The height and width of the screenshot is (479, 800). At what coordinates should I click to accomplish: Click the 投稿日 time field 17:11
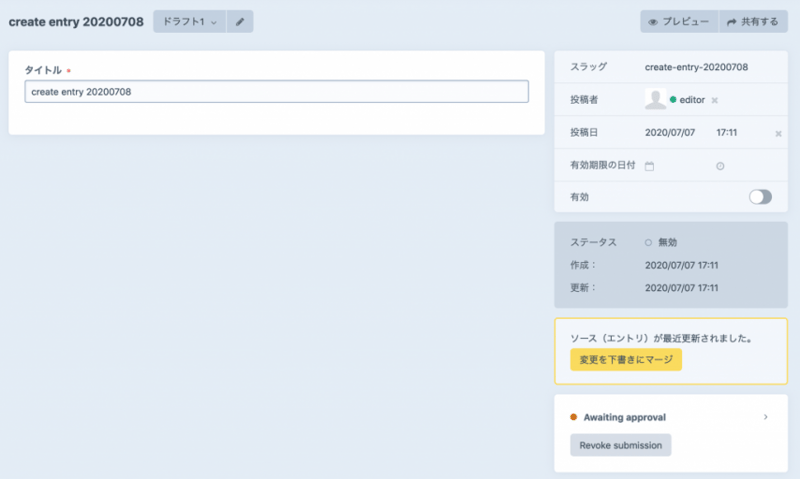click(x=727, y=132)
